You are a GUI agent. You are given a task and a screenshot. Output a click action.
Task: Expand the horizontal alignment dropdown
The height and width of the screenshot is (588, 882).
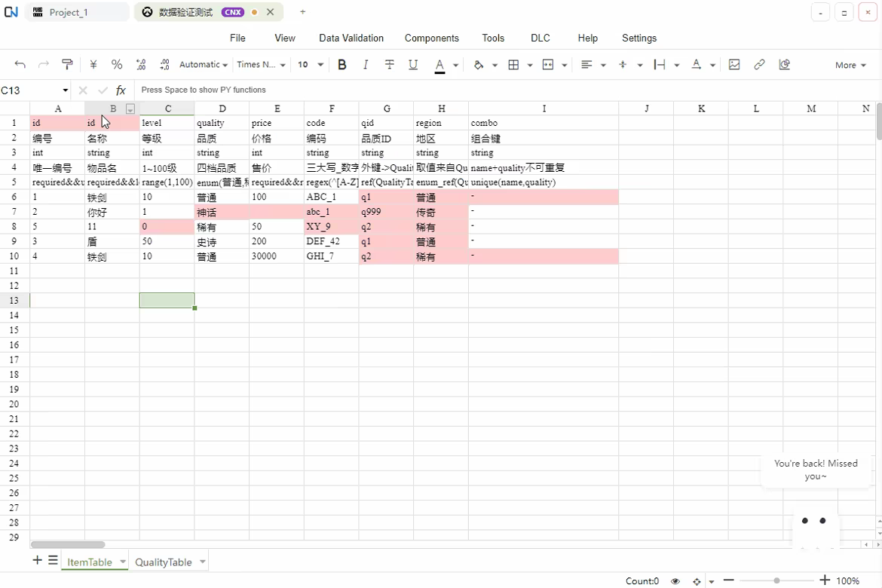pyautogui.click(x=603, y=66)
